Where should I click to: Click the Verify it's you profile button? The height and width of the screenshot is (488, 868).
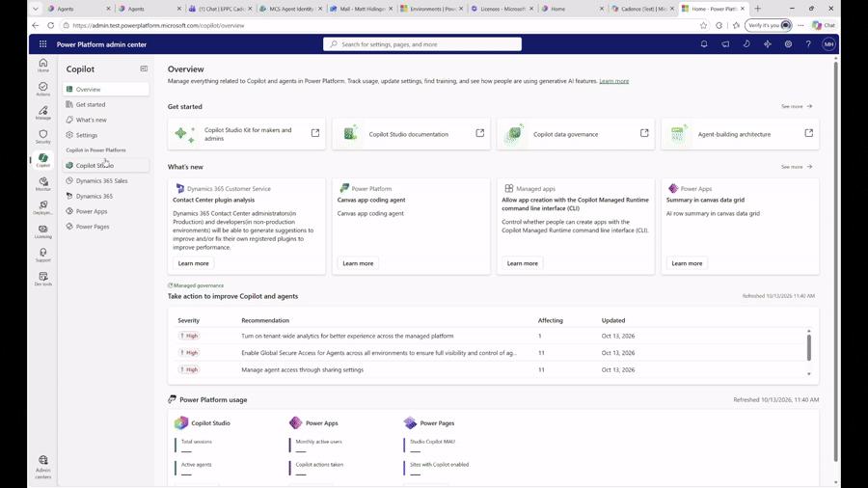click(x=769, y=25)
